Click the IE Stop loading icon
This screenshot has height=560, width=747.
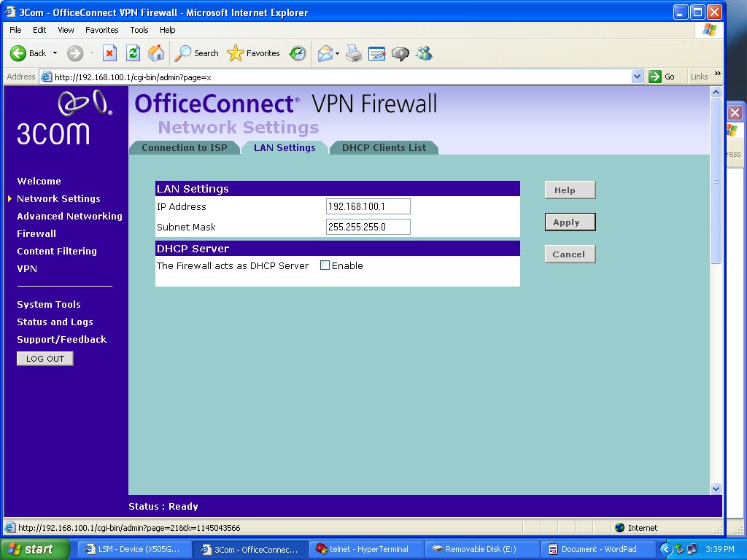[x=109, y=53]
